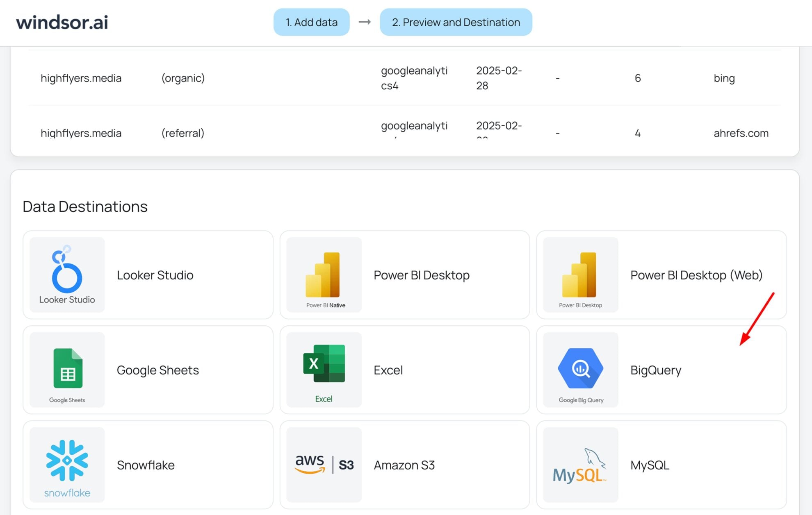The image size is (812, 515).
Task: Click the ahrefs.com cell in the table
Action: pos(741,133)
